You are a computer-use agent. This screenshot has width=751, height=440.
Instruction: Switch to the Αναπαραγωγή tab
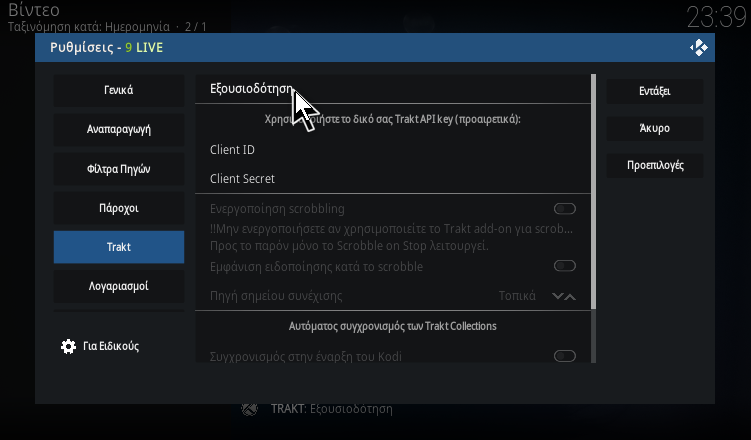(119, 129)
